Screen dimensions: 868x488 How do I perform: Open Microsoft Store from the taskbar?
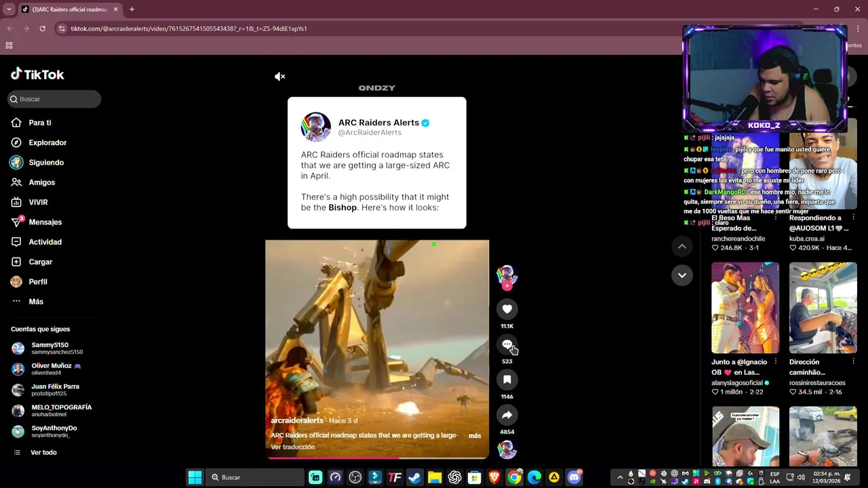tap(474, 477)
